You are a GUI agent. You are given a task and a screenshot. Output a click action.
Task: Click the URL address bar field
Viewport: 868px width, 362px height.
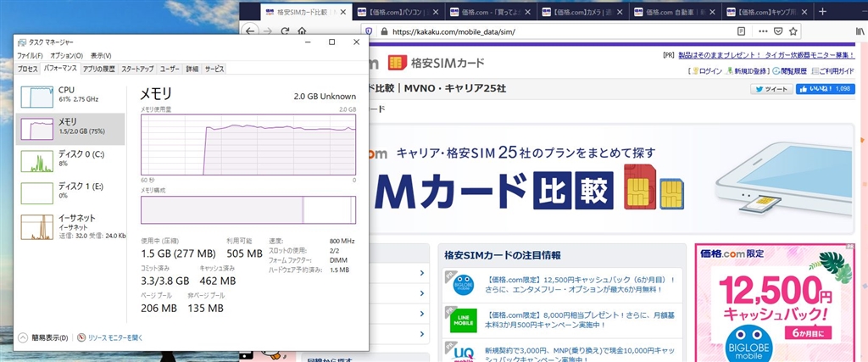coord(551,31)
